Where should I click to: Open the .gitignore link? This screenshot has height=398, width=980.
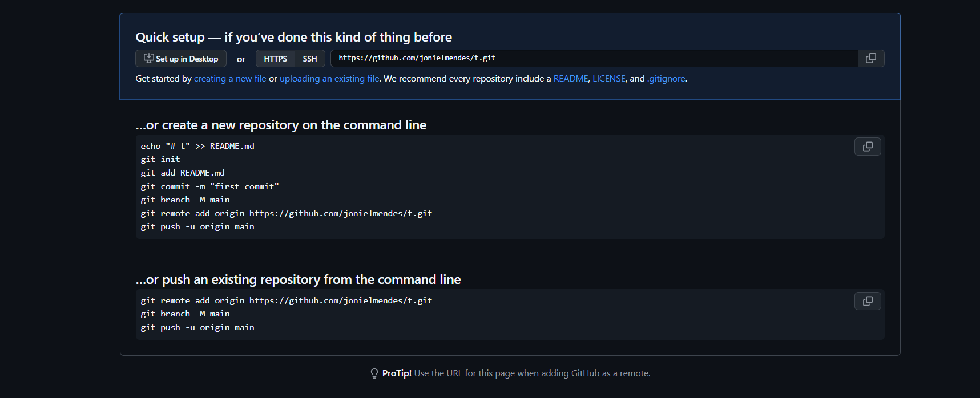666,79
